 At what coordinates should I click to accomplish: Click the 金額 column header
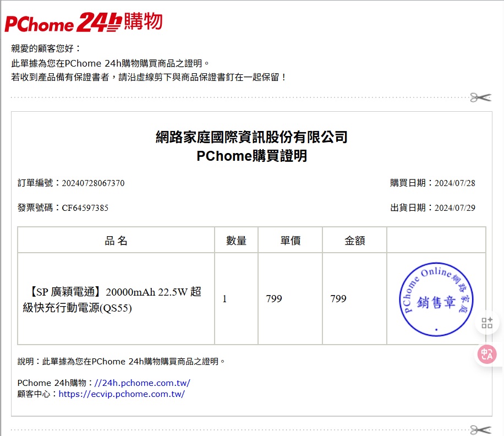pyautogui.click(x=354, y=241)
